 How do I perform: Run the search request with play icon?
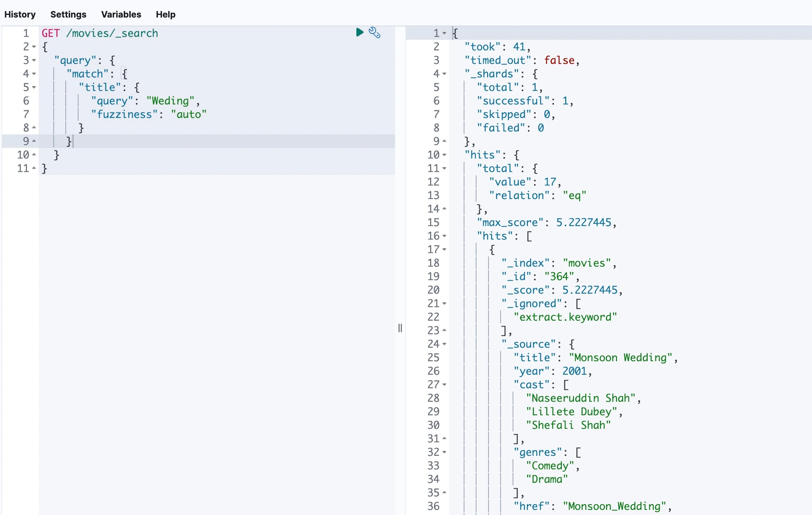[x=360, y=33]
